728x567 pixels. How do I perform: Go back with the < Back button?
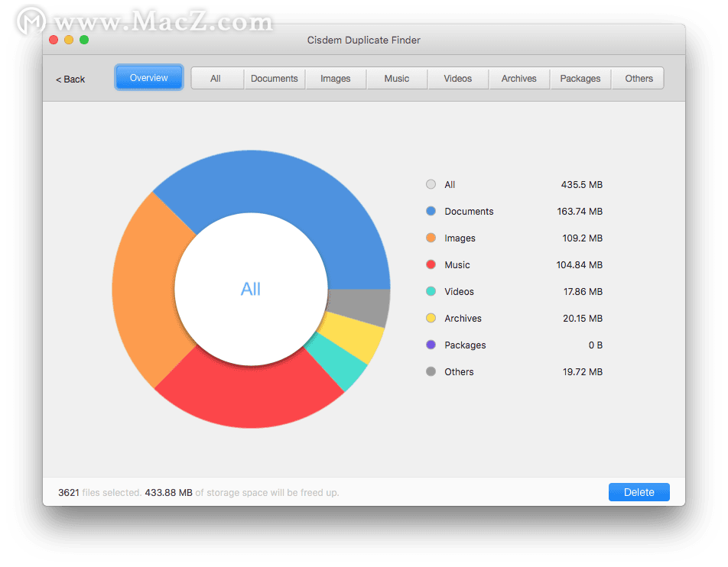click(x=70, y=79)
